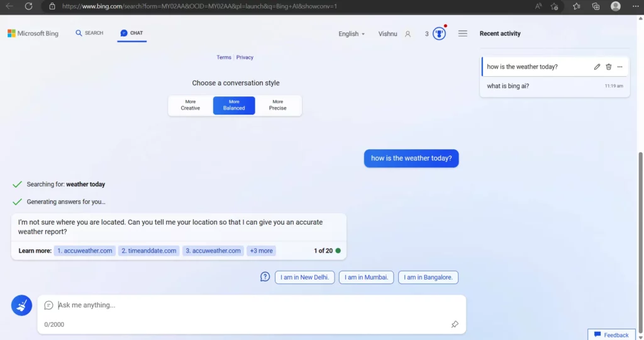Image resolution: width=644 pixels, height=340 pixels.
Task: Click the pin icon in chat box
Action: 455,324
